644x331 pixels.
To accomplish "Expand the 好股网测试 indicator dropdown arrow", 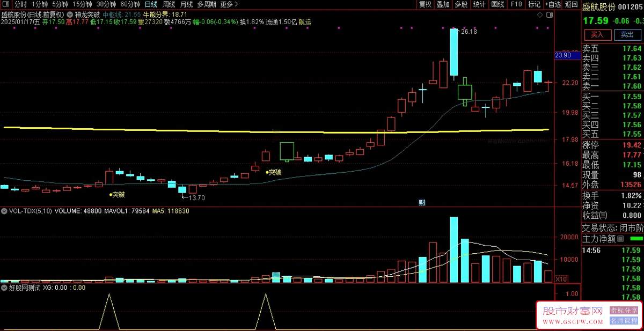I will pyautogui.click(x=5, y=288).
